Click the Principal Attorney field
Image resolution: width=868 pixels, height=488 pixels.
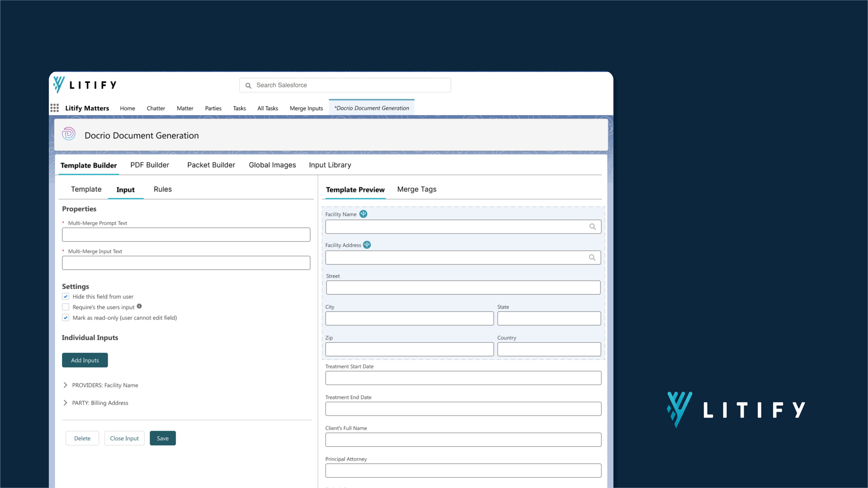point(463,471)
